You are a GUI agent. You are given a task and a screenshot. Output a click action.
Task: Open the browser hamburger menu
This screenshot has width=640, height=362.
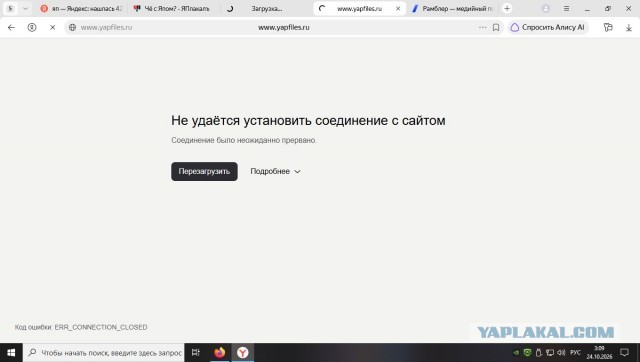(x=566, y=8)
